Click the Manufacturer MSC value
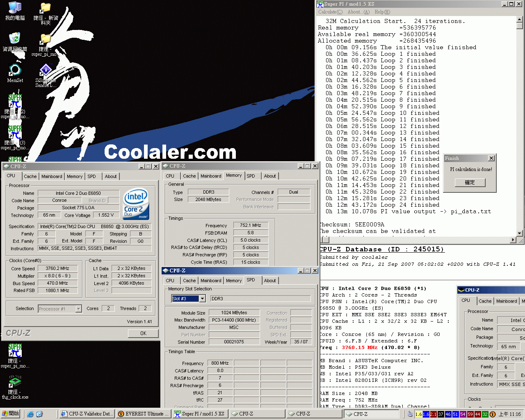 (x=234, y=327)
